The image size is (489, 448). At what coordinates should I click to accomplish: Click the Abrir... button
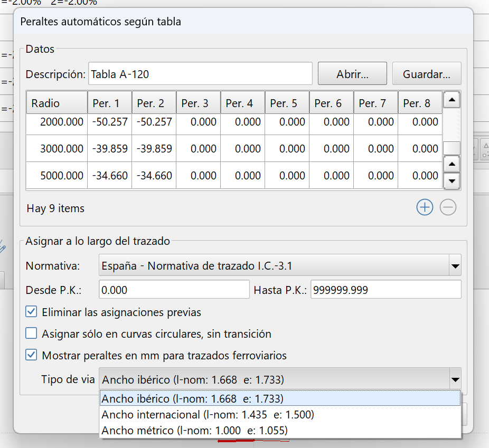pos(352,73)
